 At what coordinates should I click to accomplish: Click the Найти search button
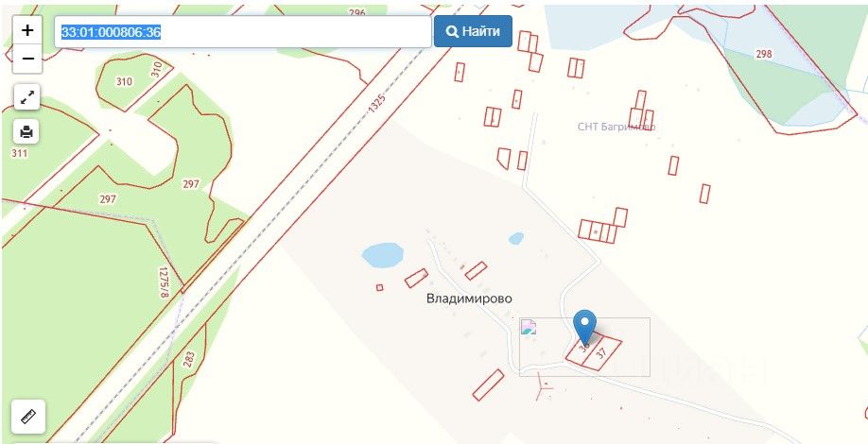point(473,31)
